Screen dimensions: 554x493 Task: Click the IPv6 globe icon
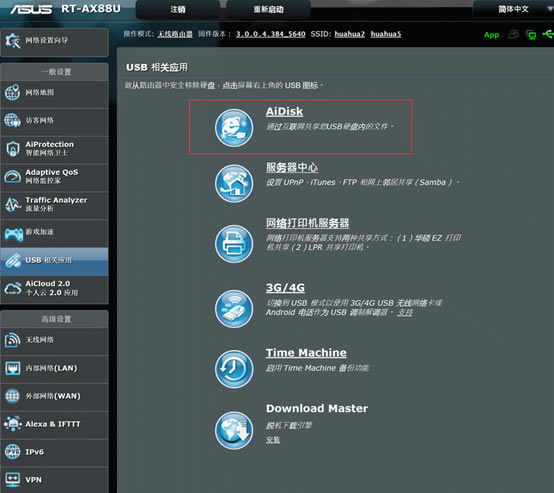click(x=12, y=452)
